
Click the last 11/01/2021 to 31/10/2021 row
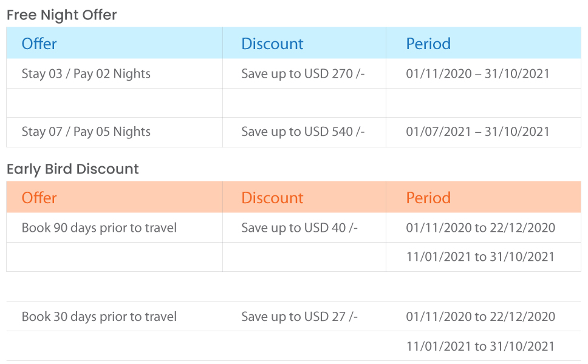[293, 346]
